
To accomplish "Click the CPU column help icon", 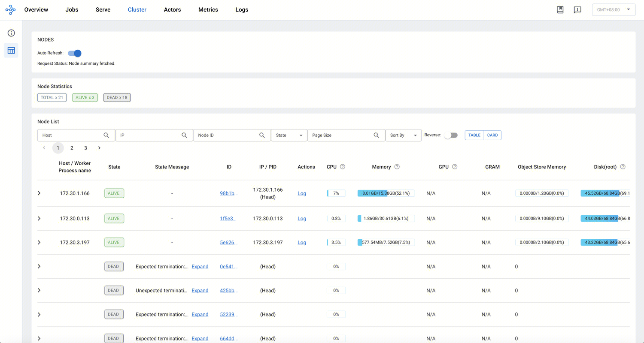I will pyautogui.click(x=343, y=167).
